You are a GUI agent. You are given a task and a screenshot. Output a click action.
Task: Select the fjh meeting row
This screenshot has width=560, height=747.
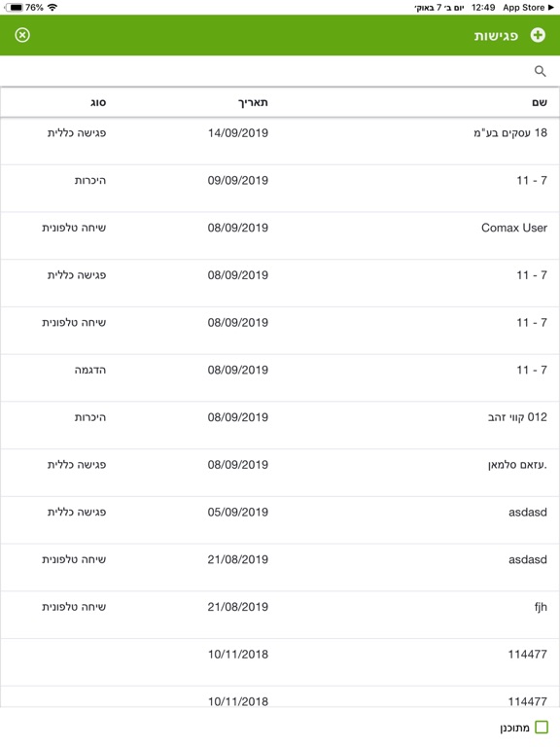tap(280, 615)
